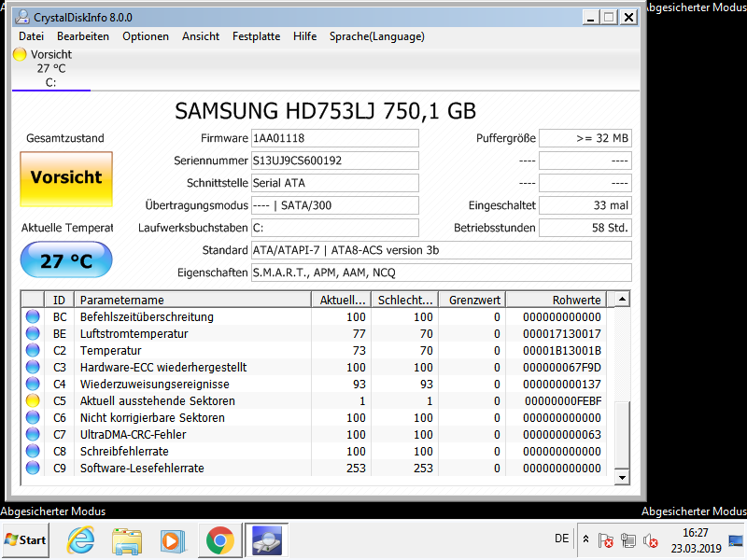Click blue status circle for Software-Lesefehlerrate
Image resolution: width=747 pixels, height=560 pixels.
(33, 468)
